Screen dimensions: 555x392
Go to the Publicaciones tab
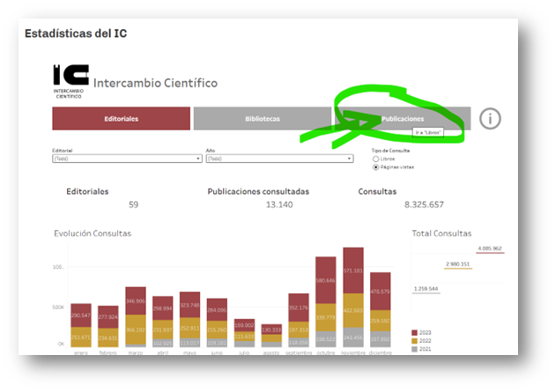402,118
